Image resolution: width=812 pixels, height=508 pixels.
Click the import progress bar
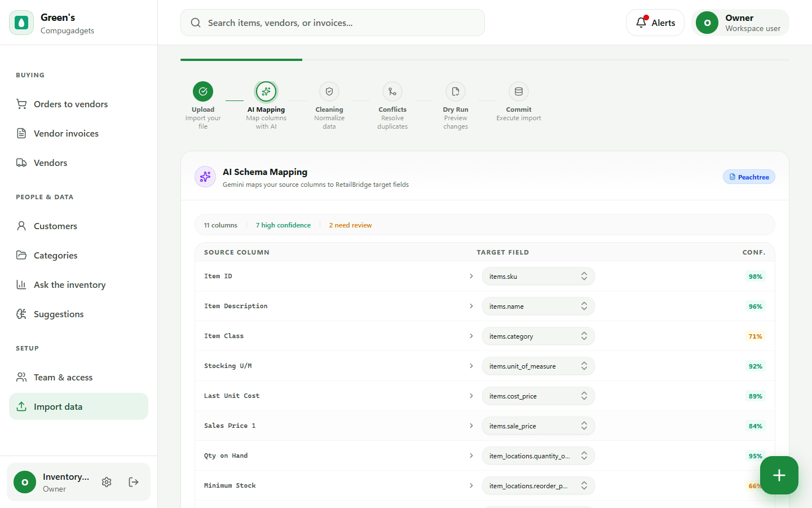click(x=485, y=59)
